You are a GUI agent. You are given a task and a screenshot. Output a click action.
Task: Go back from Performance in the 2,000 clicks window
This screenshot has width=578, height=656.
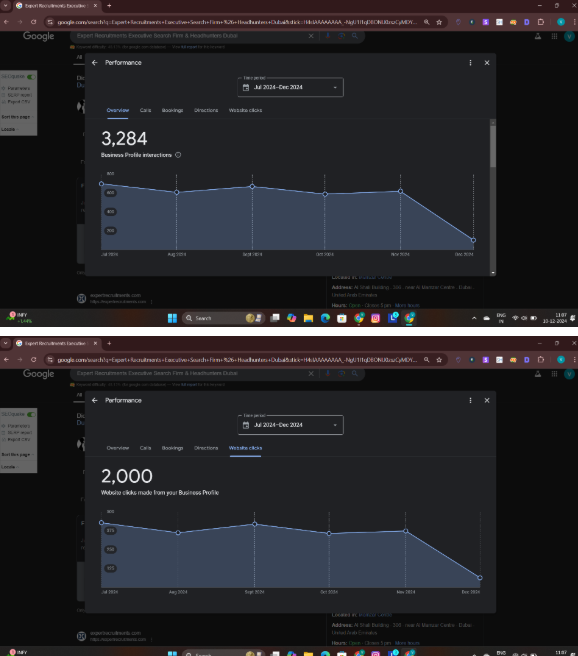[95, 400]
